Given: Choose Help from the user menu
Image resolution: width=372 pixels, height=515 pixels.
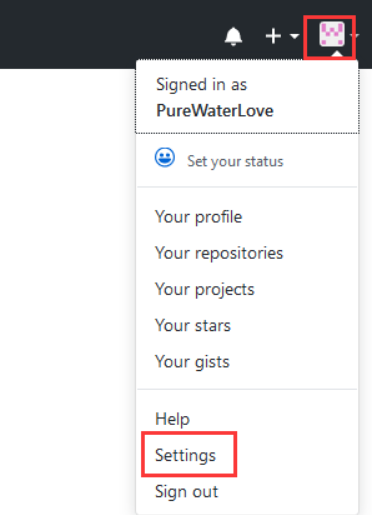Looking at the screenshot, I should coord(172,419).
